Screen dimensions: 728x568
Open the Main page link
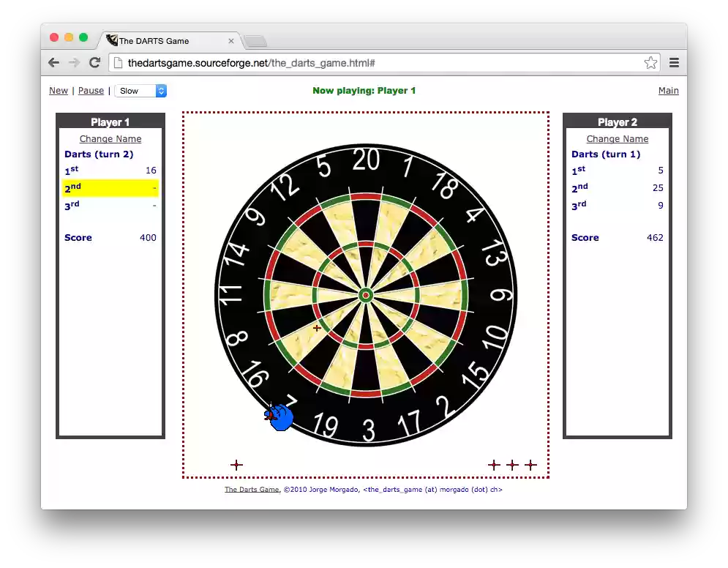(668, 91)
